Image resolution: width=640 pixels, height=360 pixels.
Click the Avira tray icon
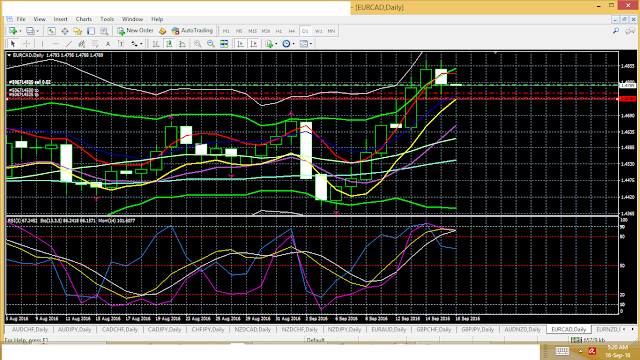592,351
